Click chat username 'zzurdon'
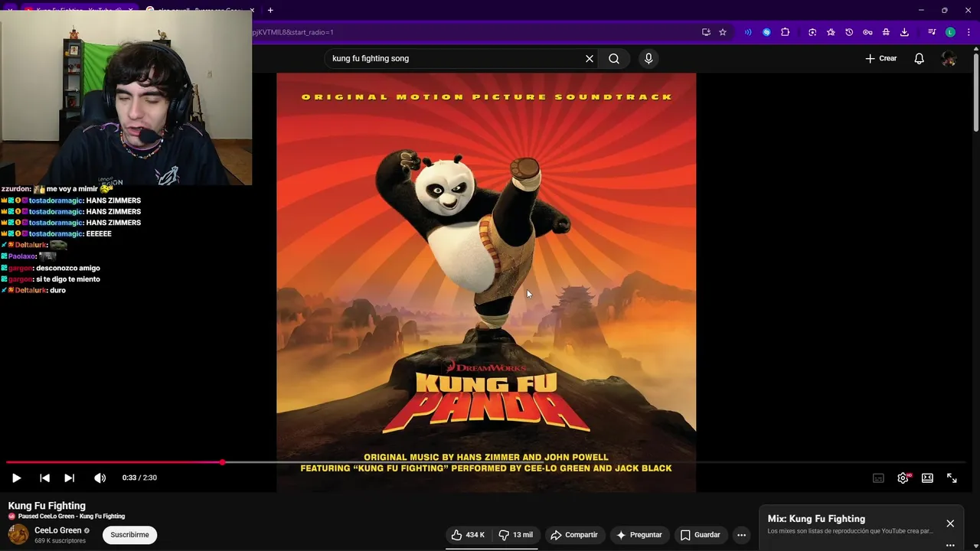Image resolution: width=980 pixels, height=551 pixels. [15, 189]
